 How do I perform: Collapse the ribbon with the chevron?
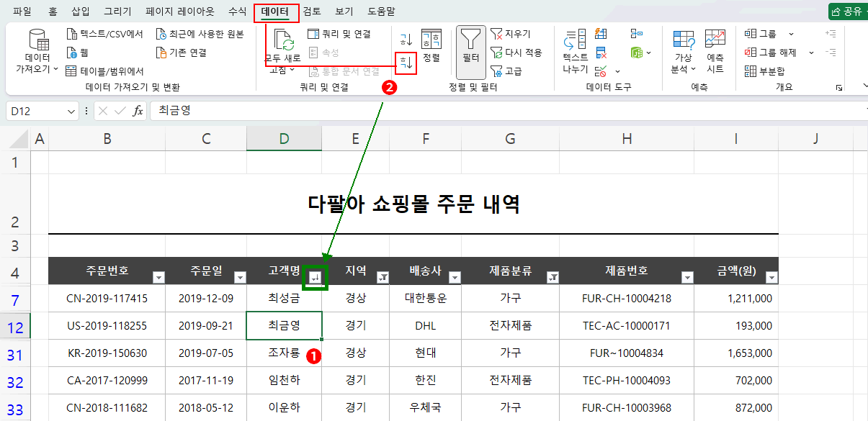click(864, 87)
